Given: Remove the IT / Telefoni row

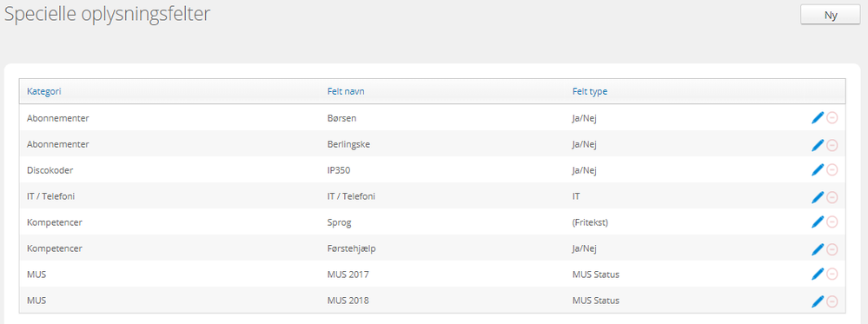Looking at the screenshot, I should tap(832, 197).
